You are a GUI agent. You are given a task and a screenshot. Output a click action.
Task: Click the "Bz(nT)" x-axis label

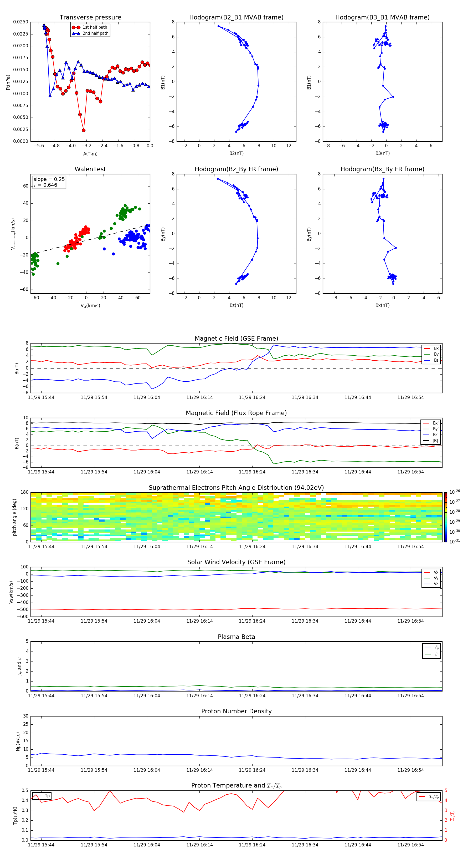tap(236, 305)
